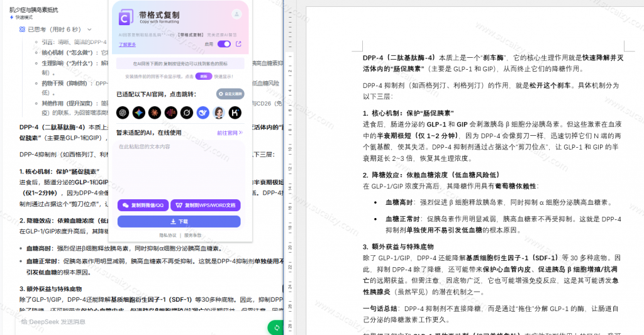Jump to Gemini via the colorful star icon
The image size is (644, 335).
139,113
